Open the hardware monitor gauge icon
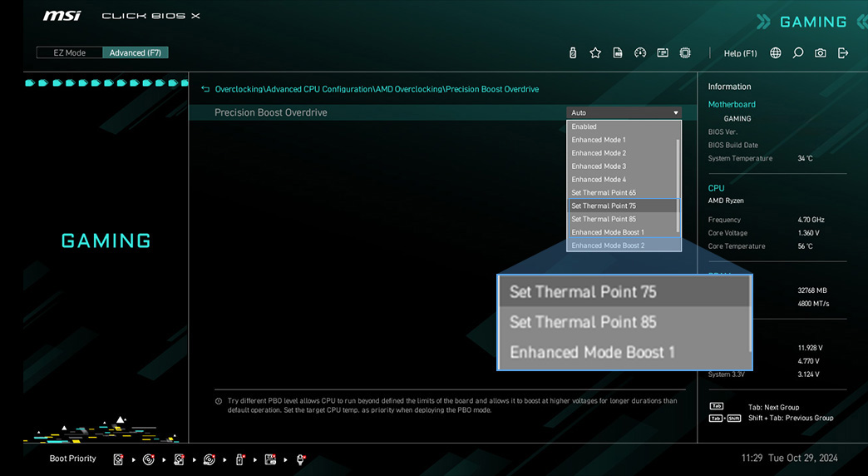 (640, 52)
